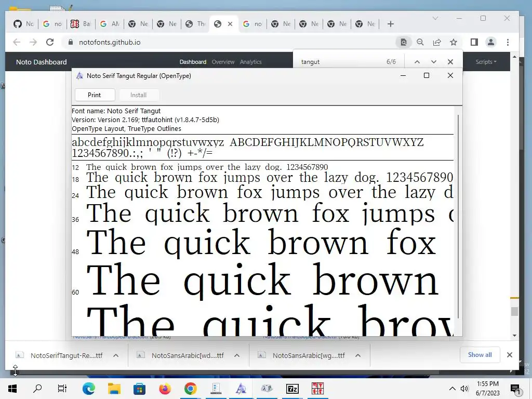Open a new browser tab
532x399 pixels.
pos(391,24)
